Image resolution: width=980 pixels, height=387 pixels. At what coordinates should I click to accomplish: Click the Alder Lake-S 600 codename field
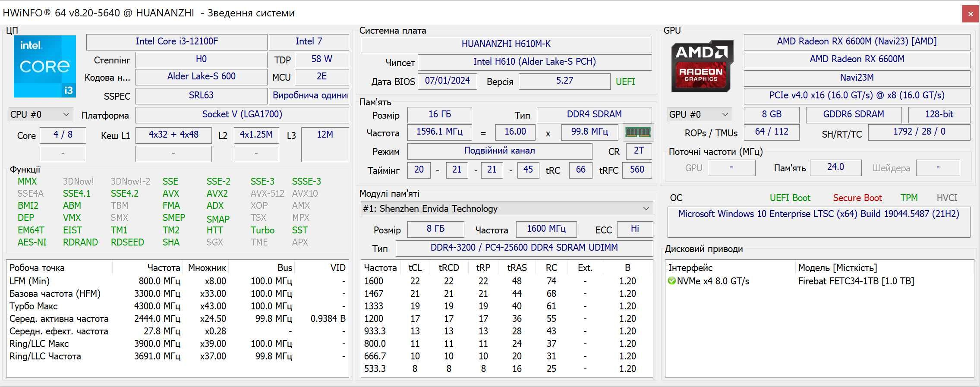(201, 77)
